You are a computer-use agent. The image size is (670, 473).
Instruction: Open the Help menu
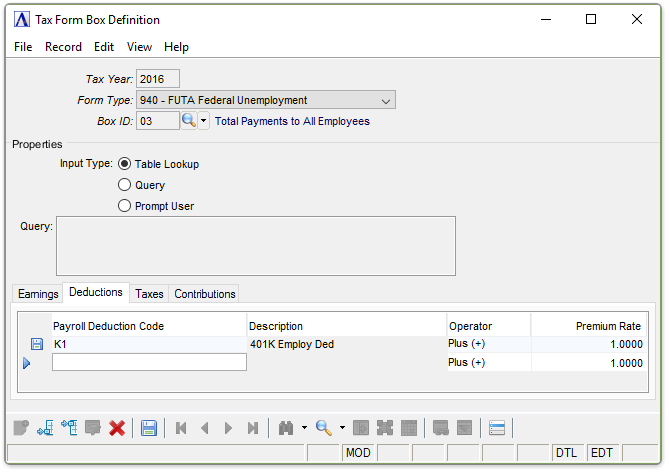click(176, 47)
